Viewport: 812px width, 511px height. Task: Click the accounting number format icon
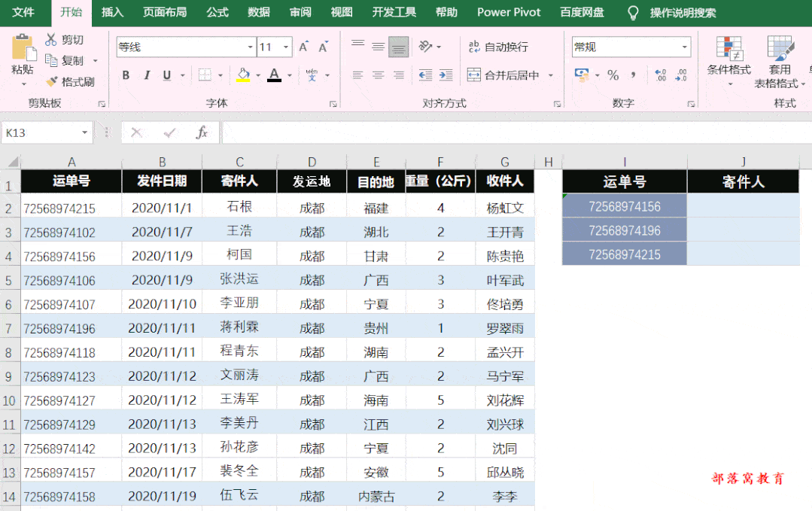click(582, 75)
